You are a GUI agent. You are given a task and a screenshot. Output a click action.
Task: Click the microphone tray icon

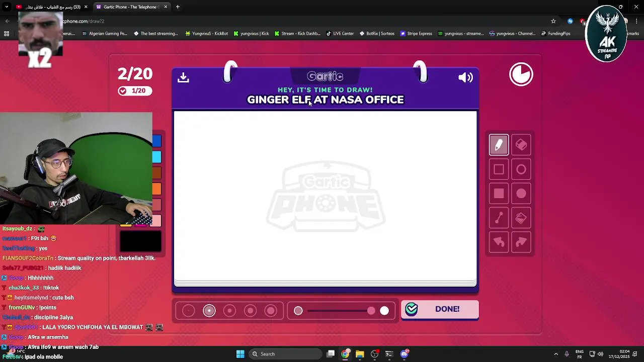567,354
